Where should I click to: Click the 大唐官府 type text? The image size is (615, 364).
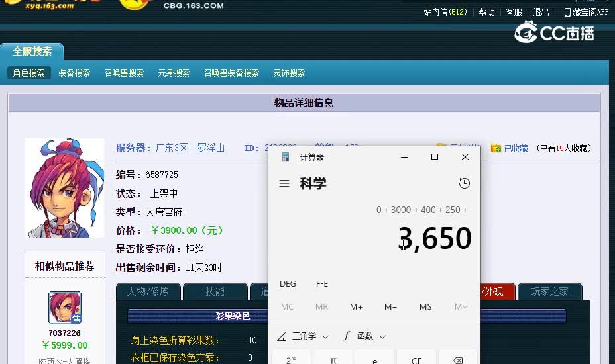click(164, 212)
